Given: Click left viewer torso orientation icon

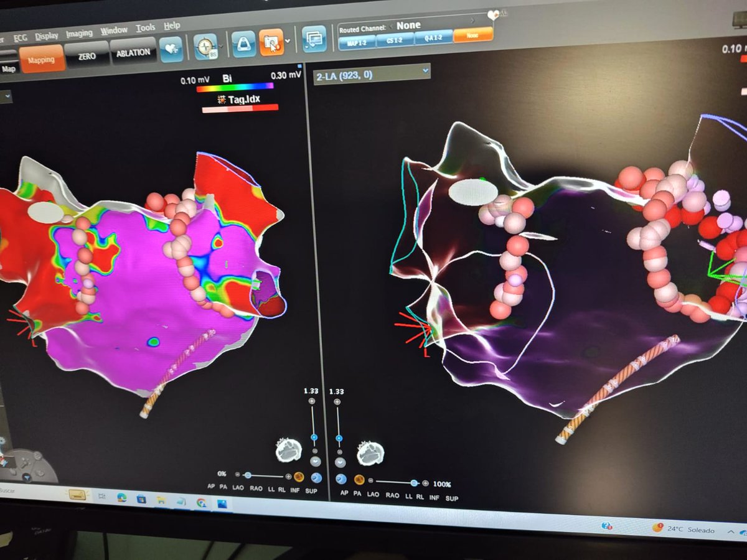Looking at the screenshot, I should pos(289,450).
